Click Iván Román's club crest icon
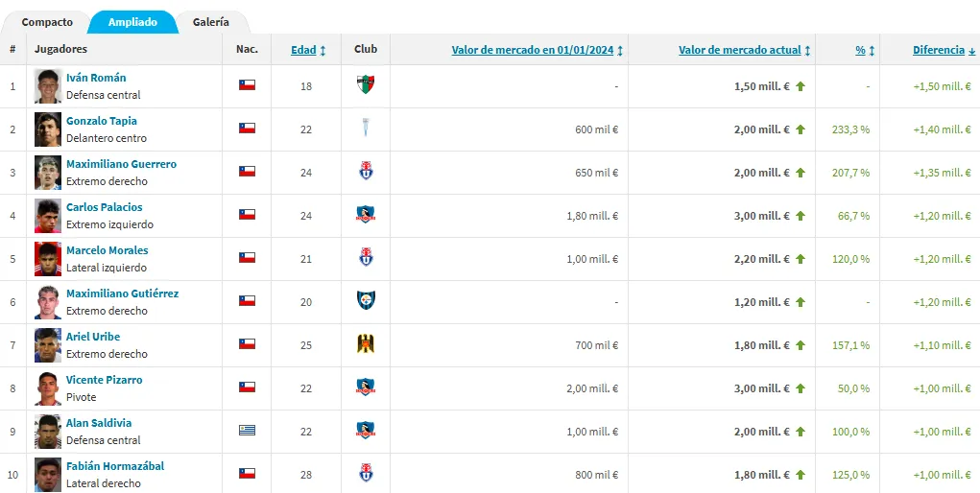980x493 pixels. pos(365,85)
